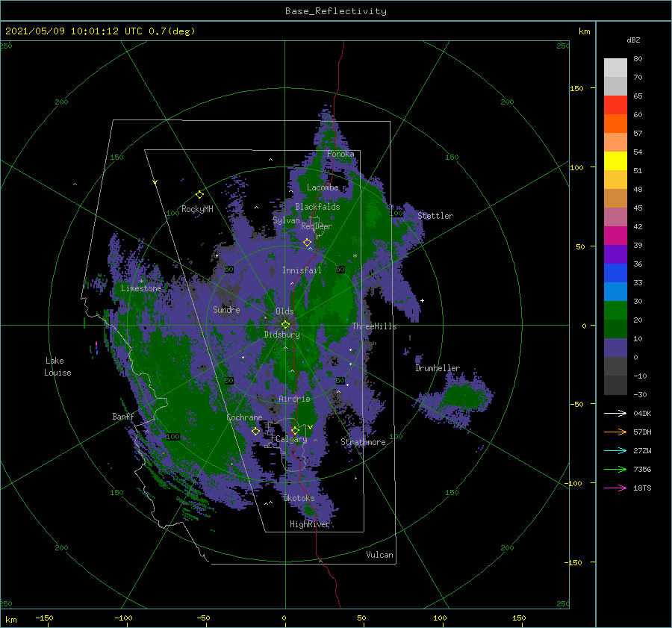Click the Limestone label
672x628 pixels.
click(x=141, y=288)
